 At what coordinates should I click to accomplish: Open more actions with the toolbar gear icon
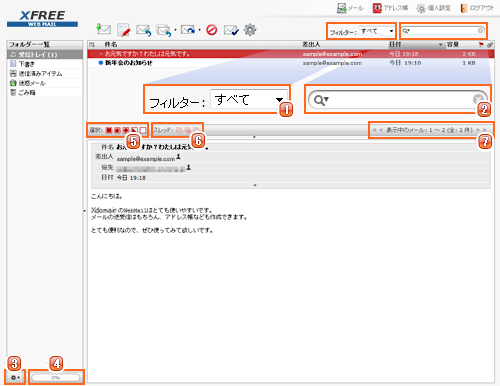click(x=250, y=30)
